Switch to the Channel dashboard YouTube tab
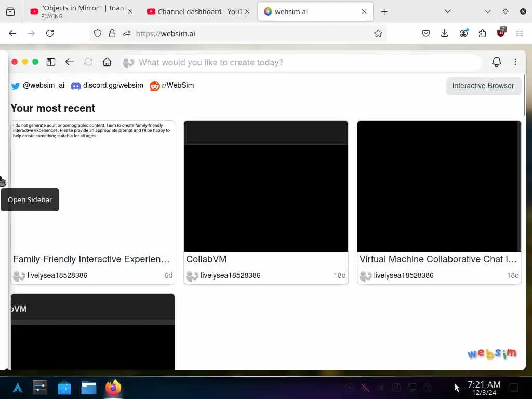Image resolution: width=532 pixels, height=399 pixels. pyautogui.click(x=198, y=11)
